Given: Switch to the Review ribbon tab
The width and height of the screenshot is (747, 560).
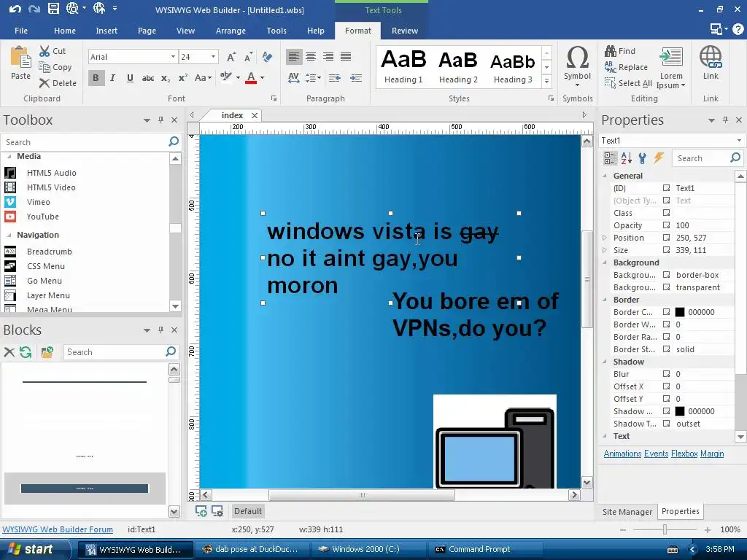Looking at the screenshot, I should coord(404,31).
